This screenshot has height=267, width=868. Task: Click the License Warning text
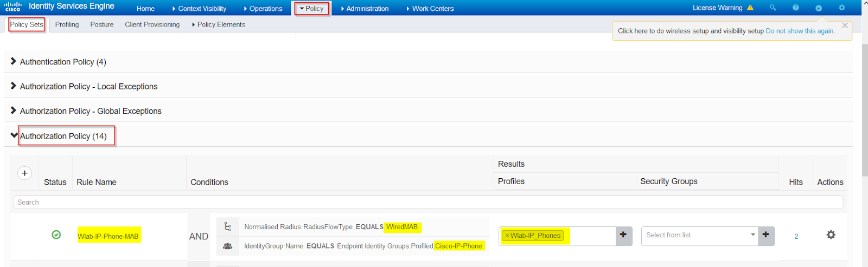pyautogui.click(x=718, y=8)
